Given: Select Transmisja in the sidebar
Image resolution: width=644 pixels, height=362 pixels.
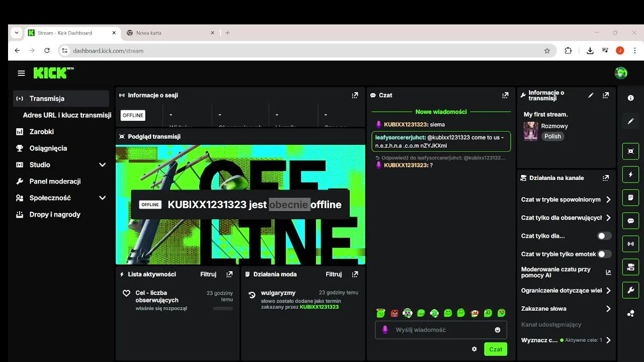Looking at the screenshot, I should [61, 99].
